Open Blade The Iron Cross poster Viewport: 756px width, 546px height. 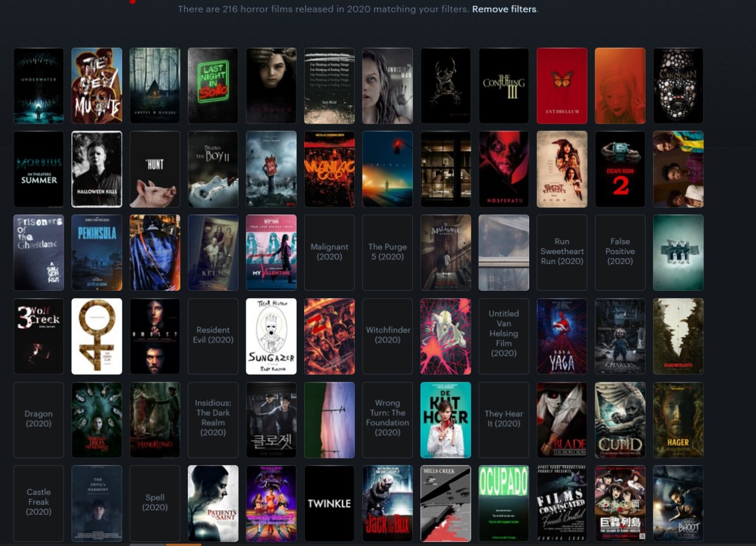(x=562, y=420)
